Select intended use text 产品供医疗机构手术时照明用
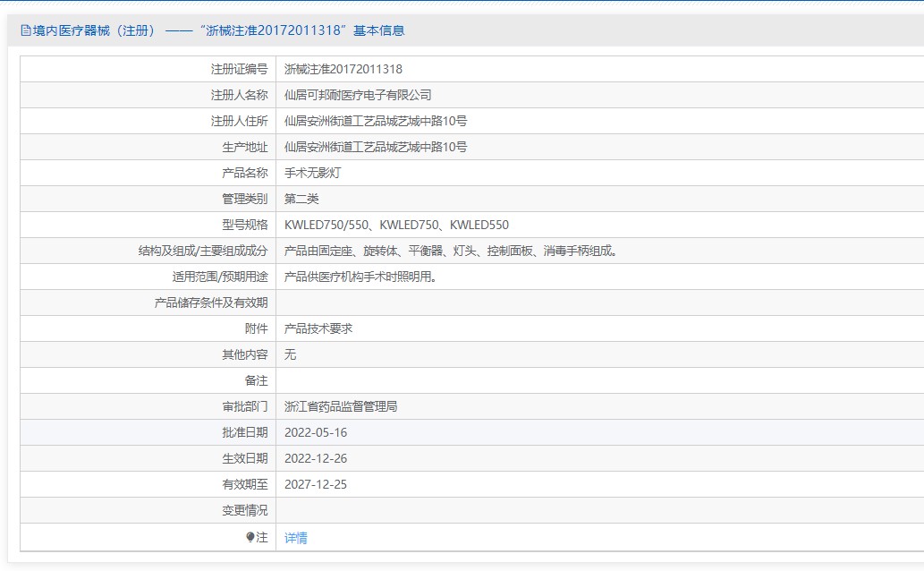 pos(360,277)
